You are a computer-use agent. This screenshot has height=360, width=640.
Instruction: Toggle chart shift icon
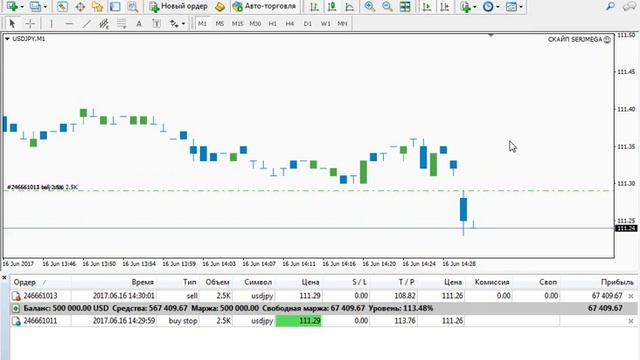coord(445,7)
